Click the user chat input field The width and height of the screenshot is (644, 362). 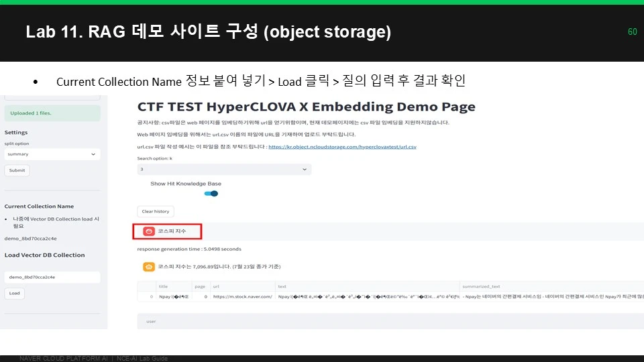click(x=390, y=321)
